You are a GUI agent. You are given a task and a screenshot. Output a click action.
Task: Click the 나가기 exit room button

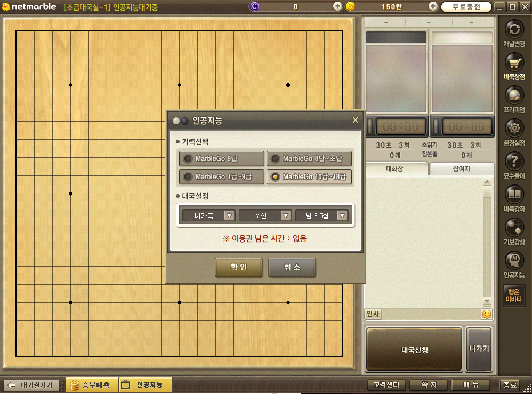[479, 349]
